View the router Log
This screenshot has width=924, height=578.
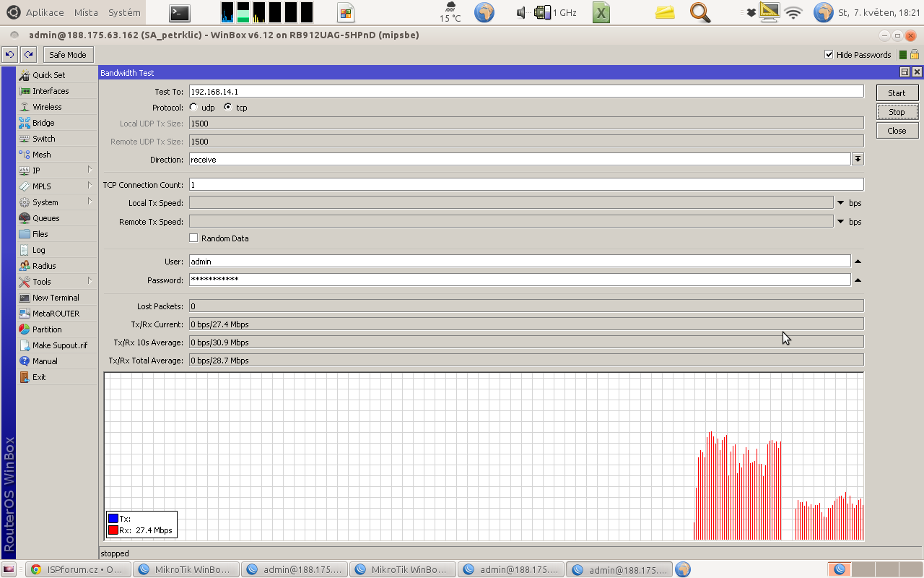pyautogui.click(x=56, y=250)
